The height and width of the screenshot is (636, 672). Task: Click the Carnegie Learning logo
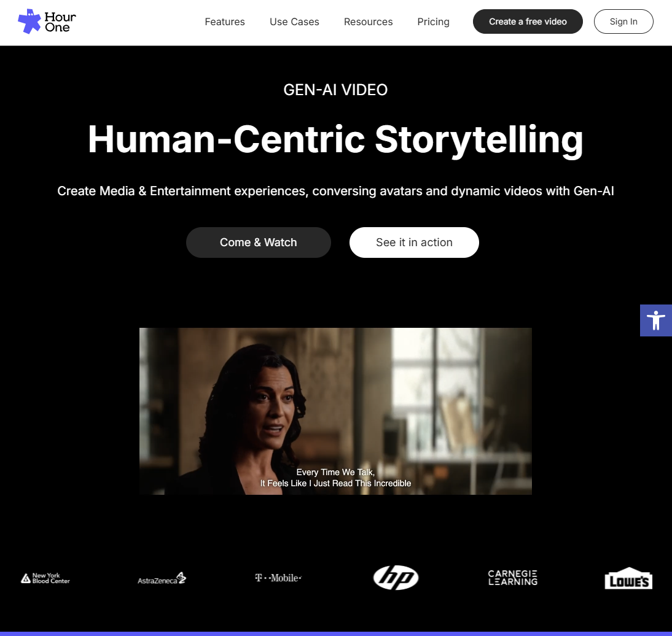[512, 577]
